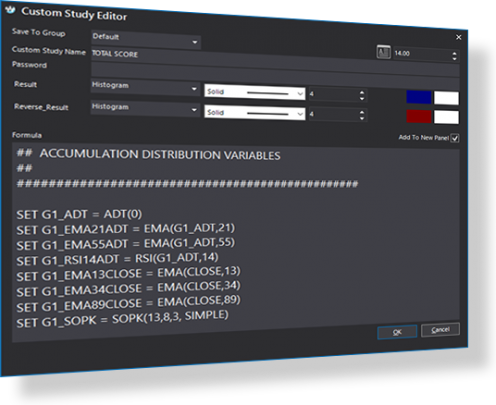Click the OK button
This screenshot has height=405, width=496.
pos(397,332)
